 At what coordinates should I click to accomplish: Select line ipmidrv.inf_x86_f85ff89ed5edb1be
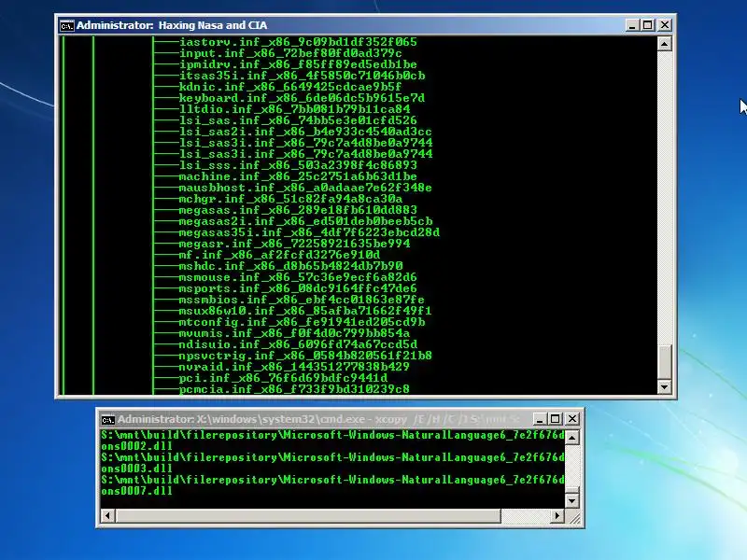pyautogui.click(x=298, y=64)
